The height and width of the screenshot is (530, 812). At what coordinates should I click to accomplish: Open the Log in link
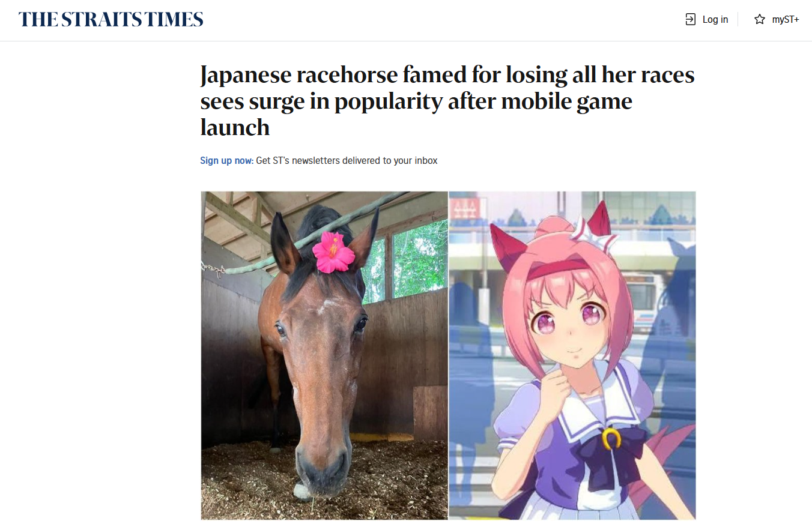[x=707, y=20]
